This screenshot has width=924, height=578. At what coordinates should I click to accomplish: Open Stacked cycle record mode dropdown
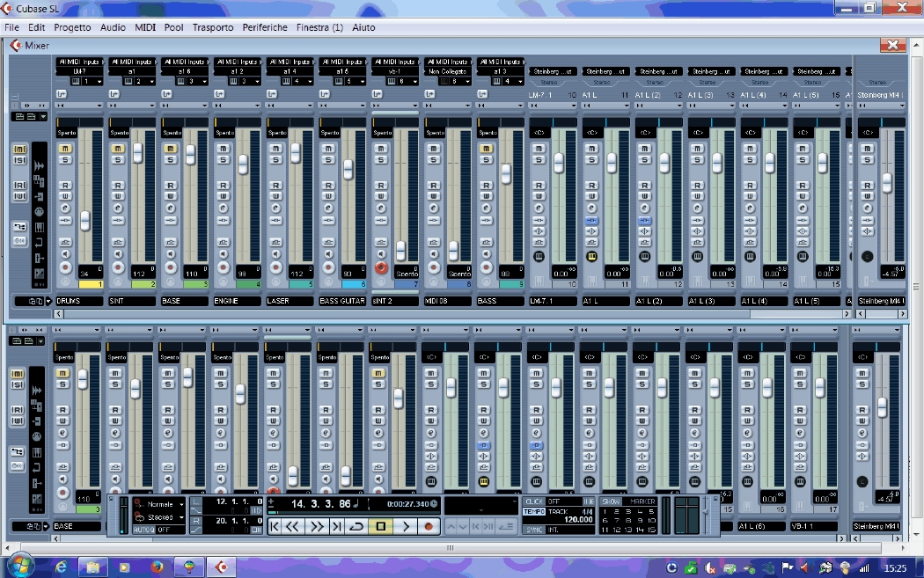[x=181, y=517]
